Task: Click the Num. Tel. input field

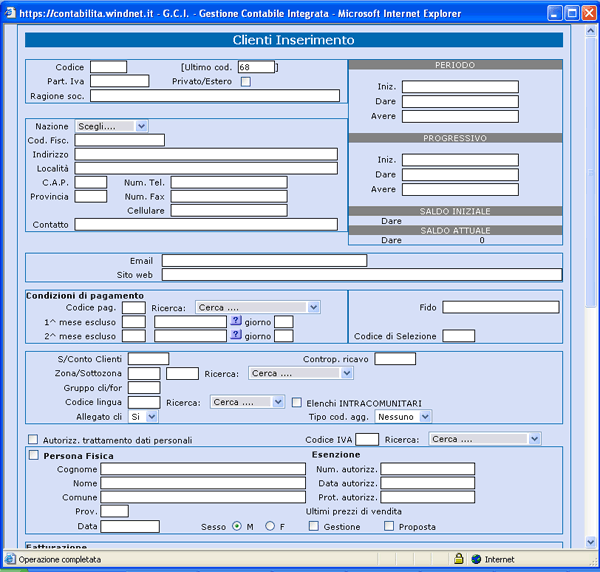Action: pos(229,182)
